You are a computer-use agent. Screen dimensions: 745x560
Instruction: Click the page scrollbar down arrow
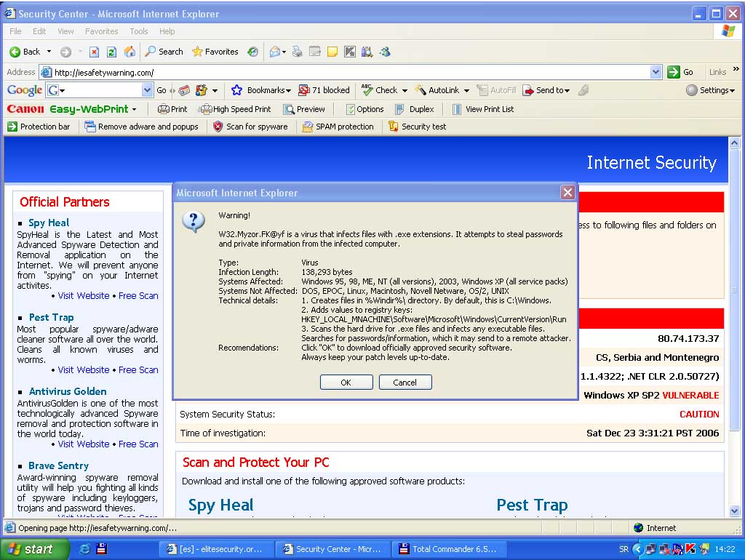[735, 511]
